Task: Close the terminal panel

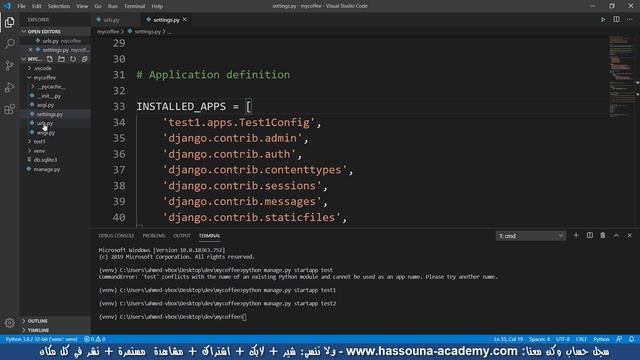Action: pos(629,236)
